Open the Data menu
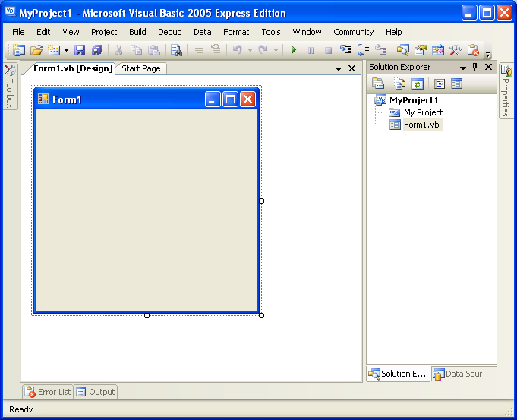The image size is (517, 420). (x=203, y=32)
